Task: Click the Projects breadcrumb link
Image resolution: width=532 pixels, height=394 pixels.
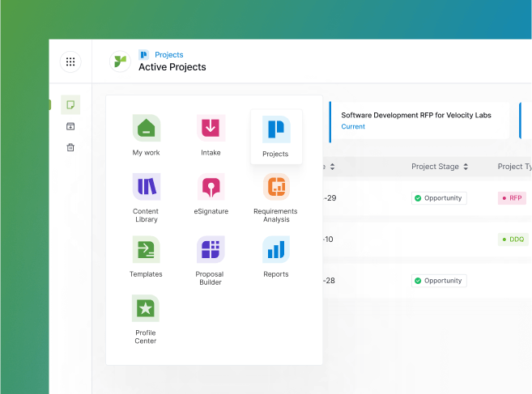Action: pos(169,54)
